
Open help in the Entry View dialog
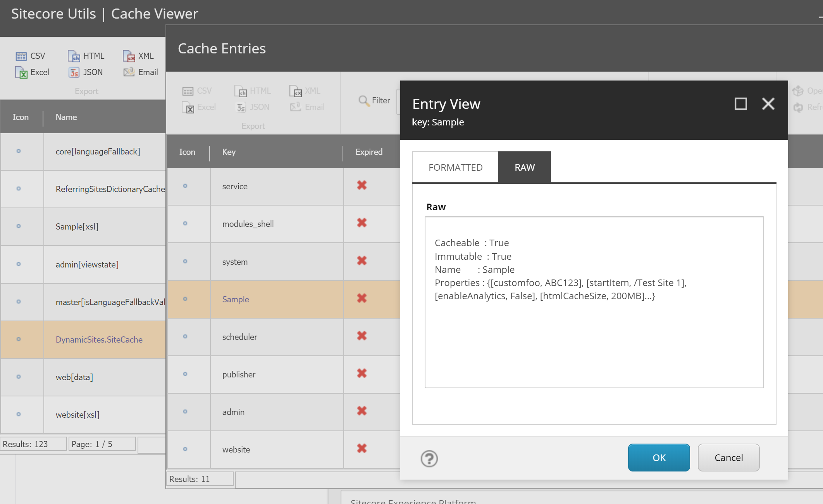(x=429, y=459)
